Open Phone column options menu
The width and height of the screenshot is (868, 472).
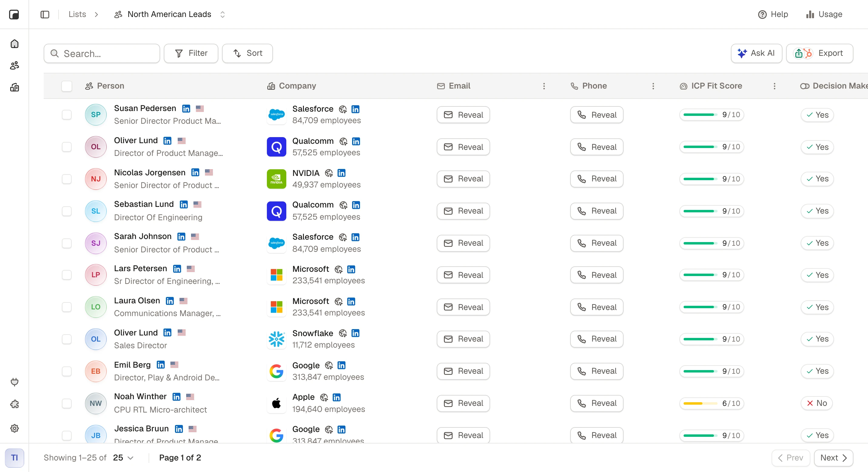(653, 86)
